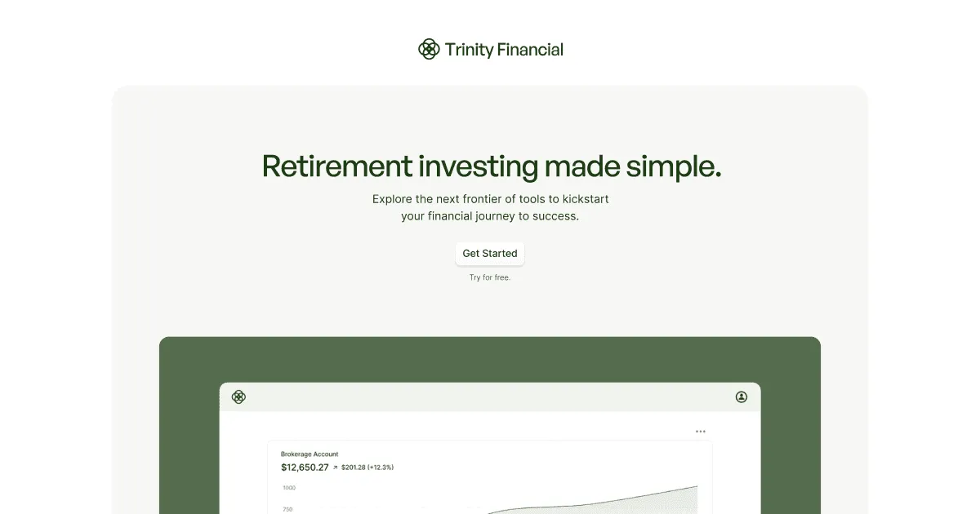Select the $12,650.27 balance amount
980x514 pixels.
point(305,467)
